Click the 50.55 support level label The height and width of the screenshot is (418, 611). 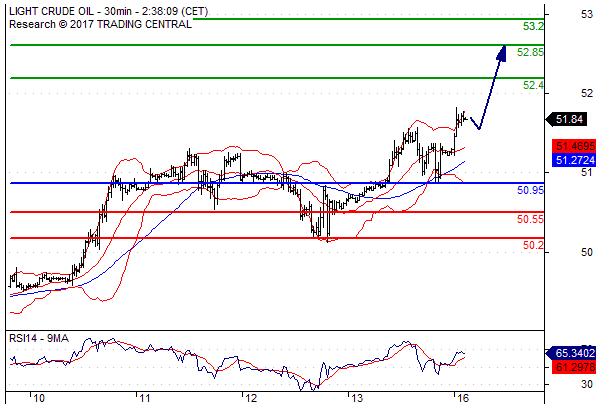tap(530, 219)
